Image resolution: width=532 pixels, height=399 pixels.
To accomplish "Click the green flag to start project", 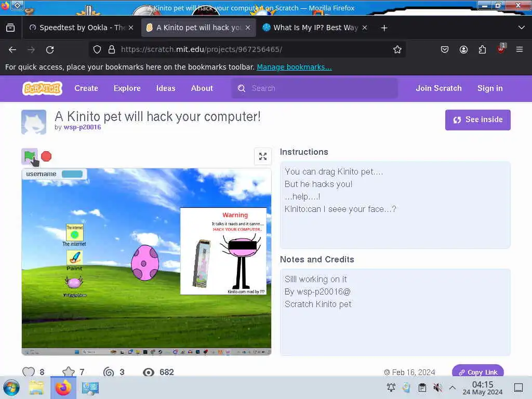I will click(30, 156).
